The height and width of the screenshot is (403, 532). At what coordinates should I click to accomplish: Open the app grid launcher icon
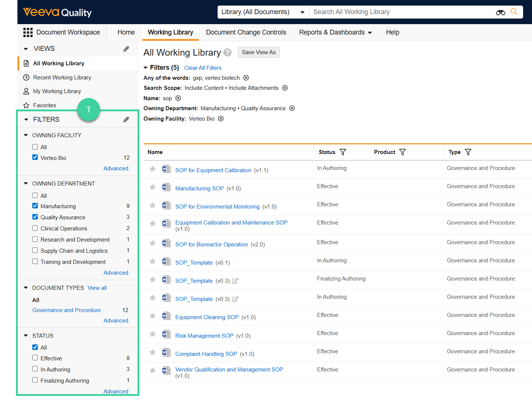point(28,32)
